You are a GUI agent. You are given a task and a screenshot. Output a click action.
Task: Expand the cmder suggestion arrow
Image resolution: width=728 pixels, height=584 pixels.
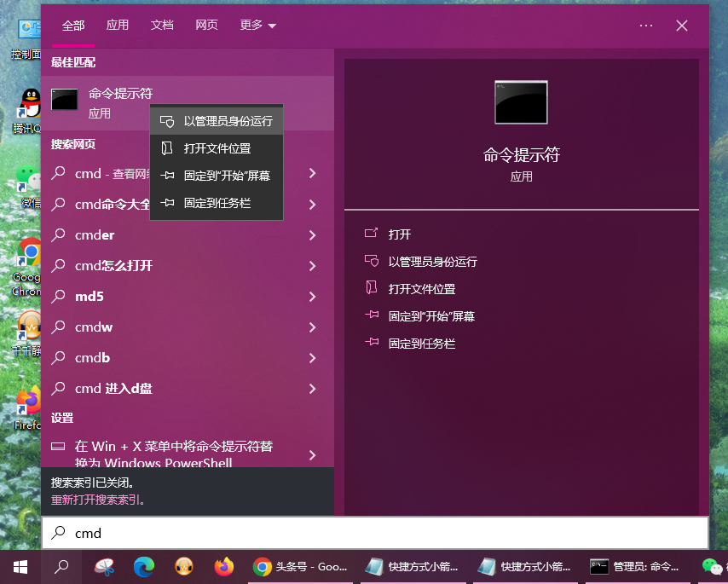(x=313, y=235)
